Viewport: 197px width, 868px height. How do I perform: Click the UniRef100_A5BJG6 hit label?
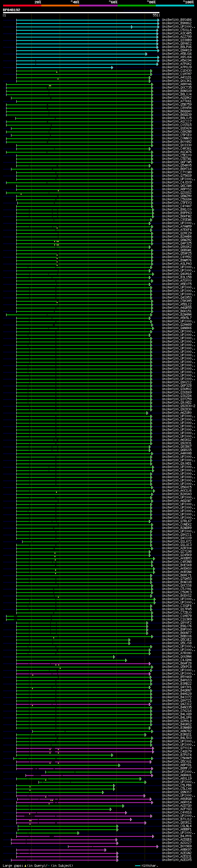click(177, 54)
